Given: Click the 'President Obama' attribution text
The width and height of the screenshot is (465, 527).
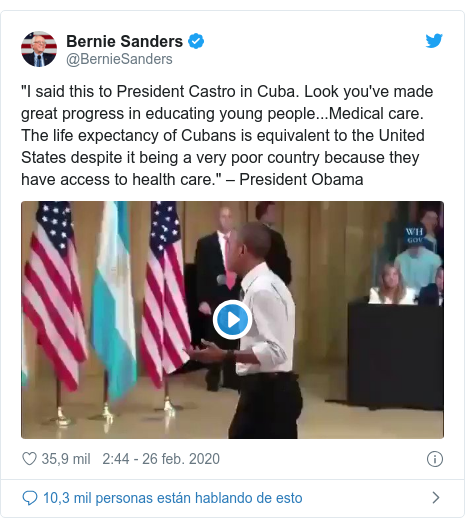Looking at the screenshot, I should pos(301,179).
